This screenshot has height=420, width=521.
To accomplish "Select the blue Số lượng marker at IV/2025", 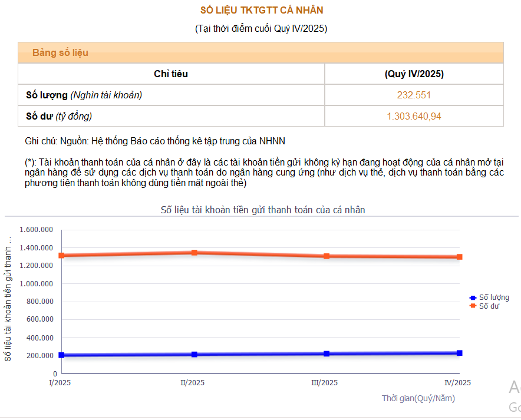I will [x=459, y=353].
